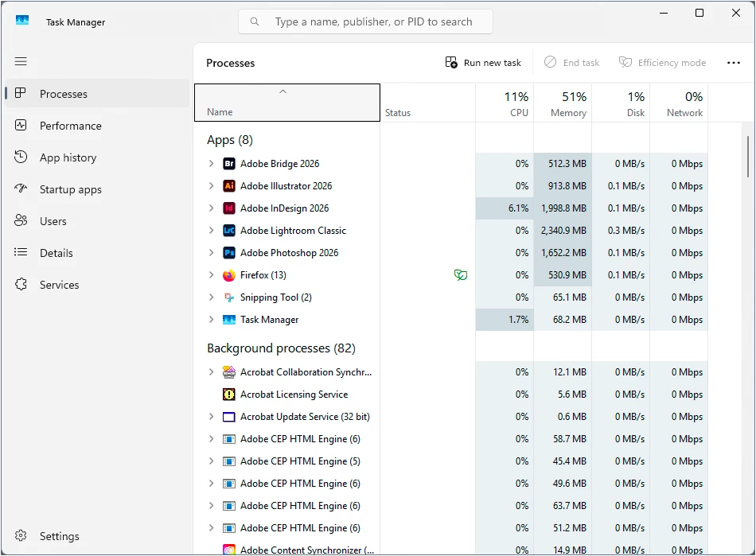Click the Snipping Tool process icon
756x556 pixels.
(229, 297)
